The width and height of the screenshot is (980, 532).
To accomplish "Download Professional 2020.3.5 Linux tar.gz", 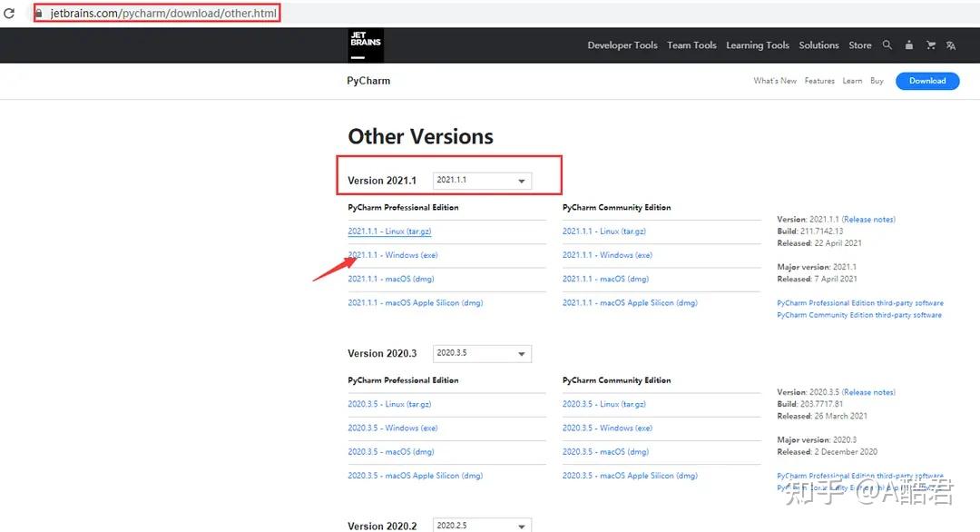I will coord(389,404).
